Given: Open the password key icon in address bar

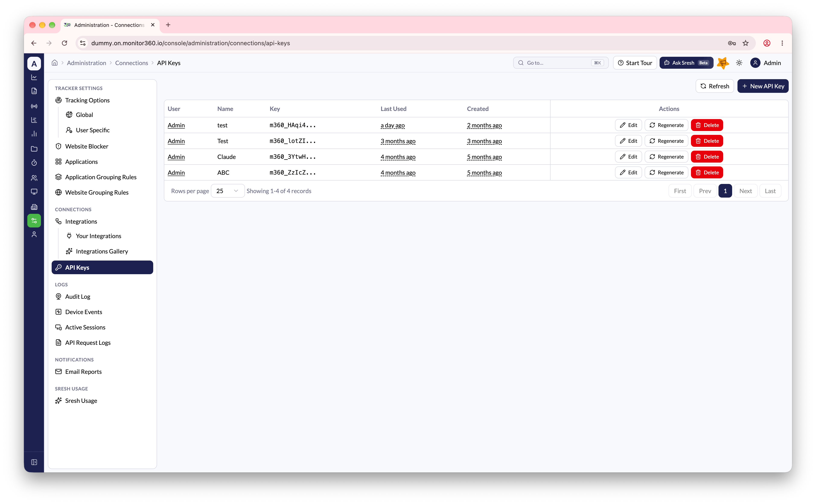Looking at the screenshot, I should click(x=732, y=43).
